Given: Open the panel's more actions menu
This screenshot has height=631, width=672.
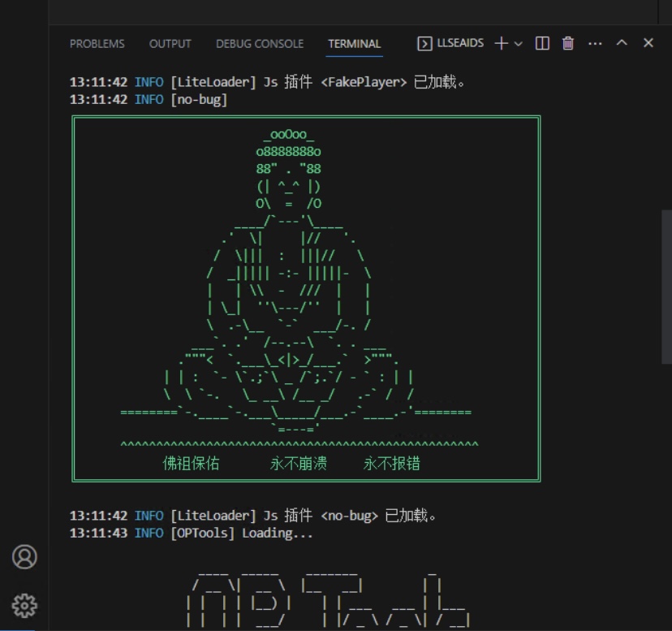Looking at the screenshot, I should [x=595, y=43].
